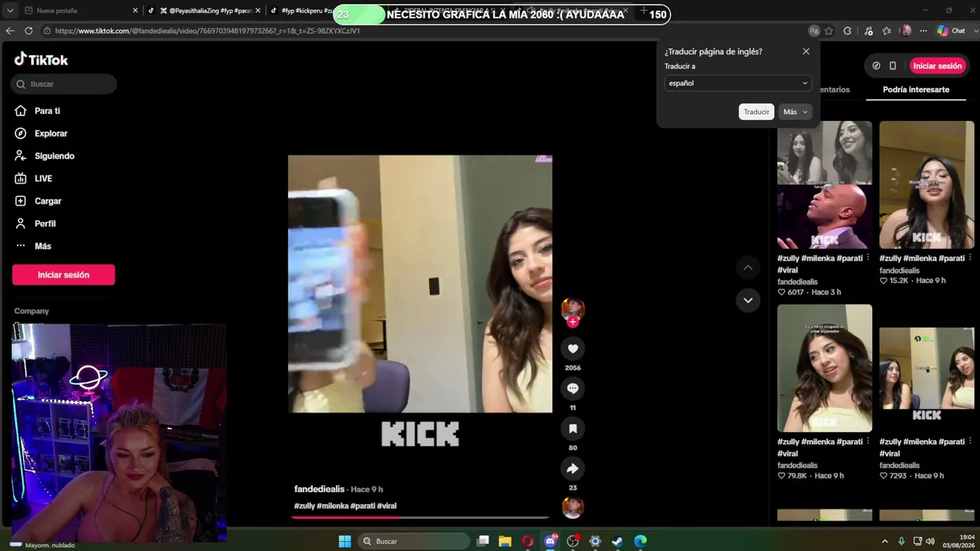980x551 pixels.
Task: Click the browser back arrow
Action: pyautogui.click(x=10, y=31)
